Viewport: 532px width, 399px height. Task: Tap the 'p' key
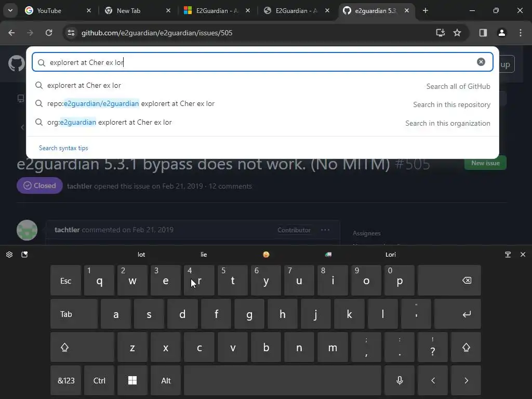[x=400, y=281]
